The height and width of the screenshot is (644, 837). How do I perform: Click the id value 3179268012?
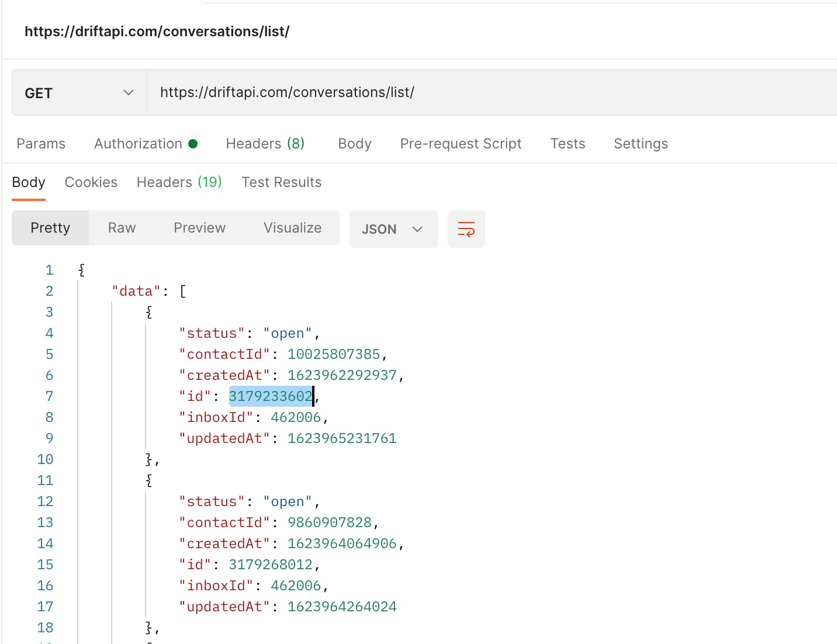[271, 565]
